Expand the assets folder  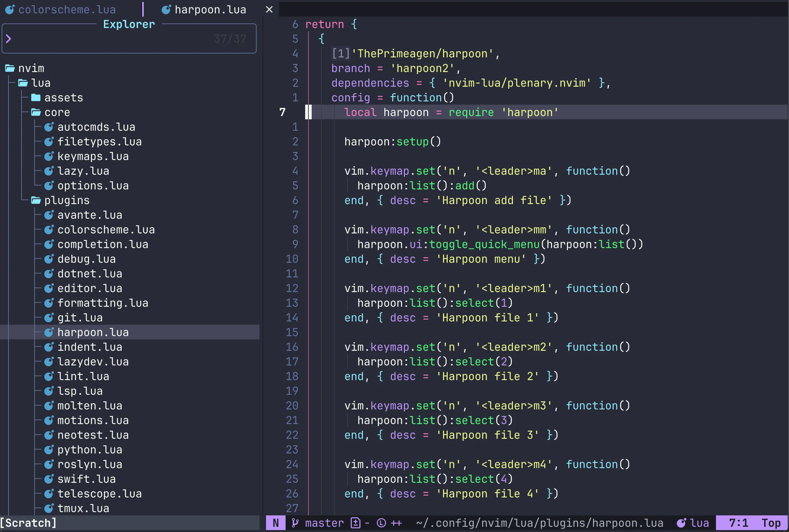(x=57, y=98)
